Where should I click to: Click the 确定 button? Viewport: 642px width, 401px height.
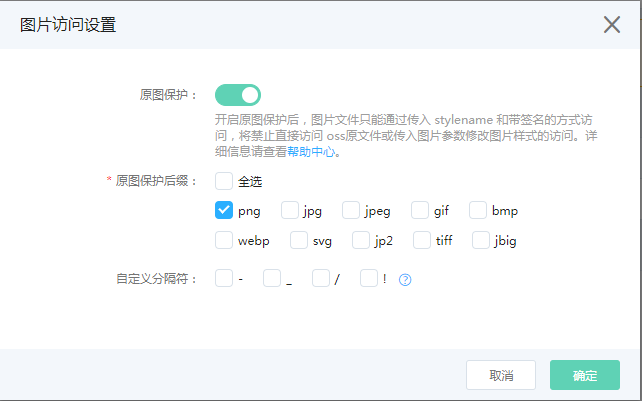(585, 375)
